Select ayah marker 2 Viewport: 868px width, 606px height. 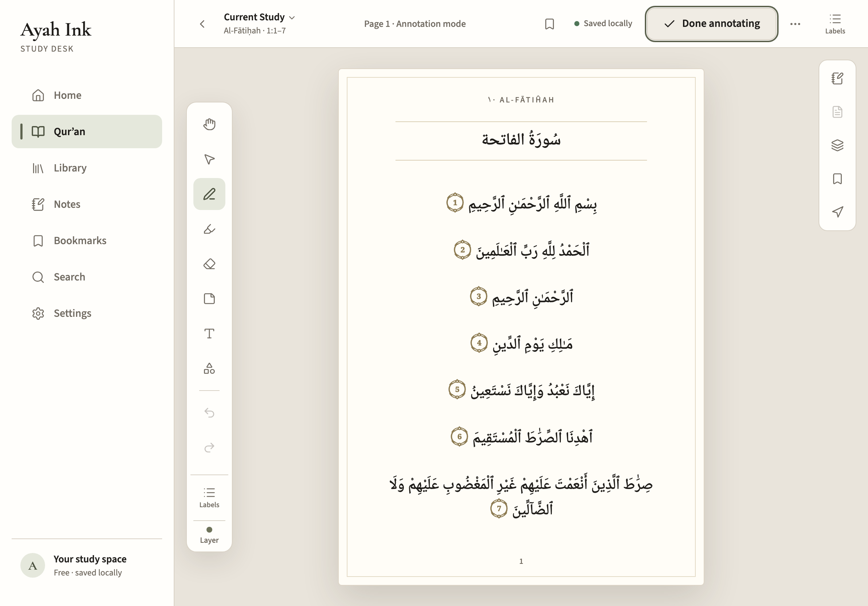[x=462, y=250]
